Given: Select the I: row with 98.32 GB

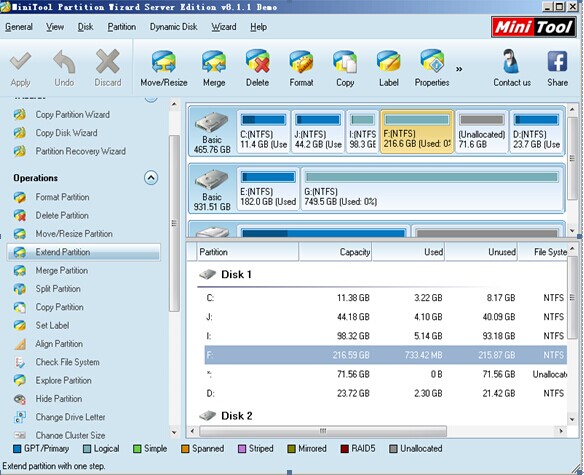Looking at the screenshot, I should [x=385, y=336].
